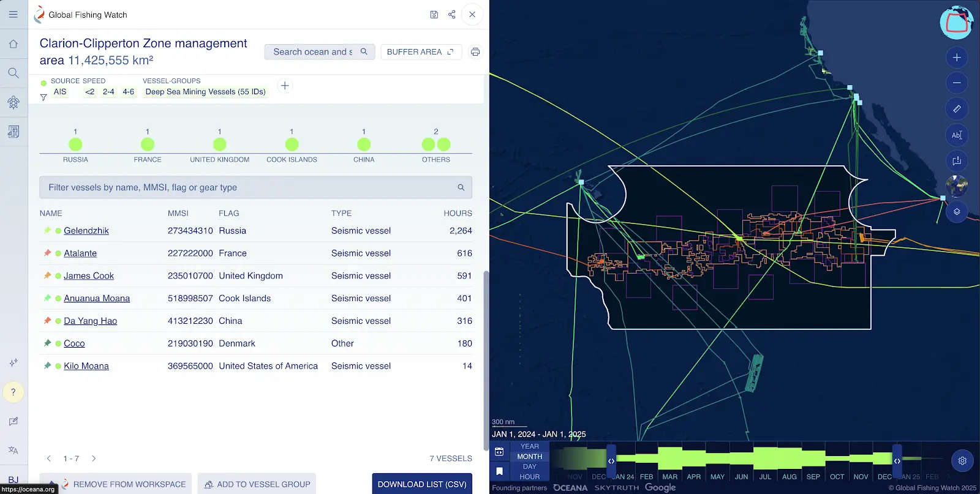Open the layer filter funnel options
The width and height of the screenshot is (980, 494).
point(43,97)
